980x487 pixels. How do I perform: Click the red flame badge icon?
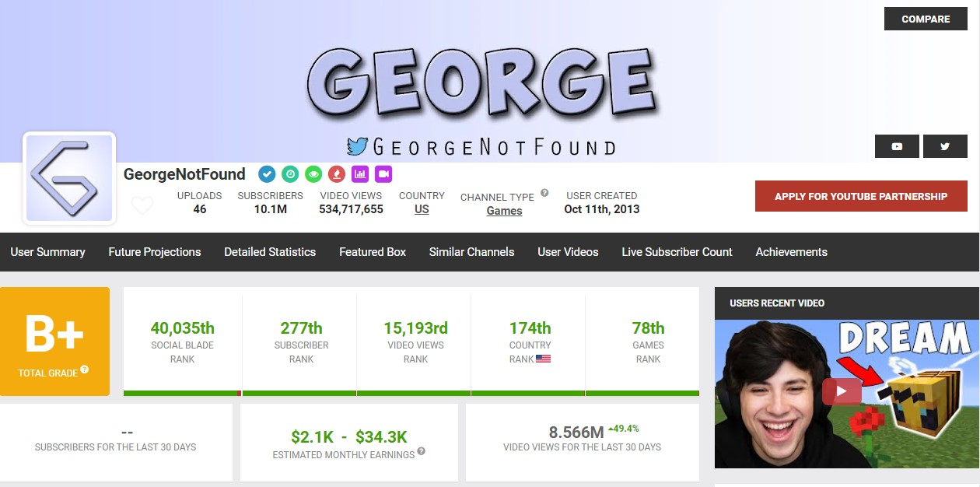pos(336,174)
